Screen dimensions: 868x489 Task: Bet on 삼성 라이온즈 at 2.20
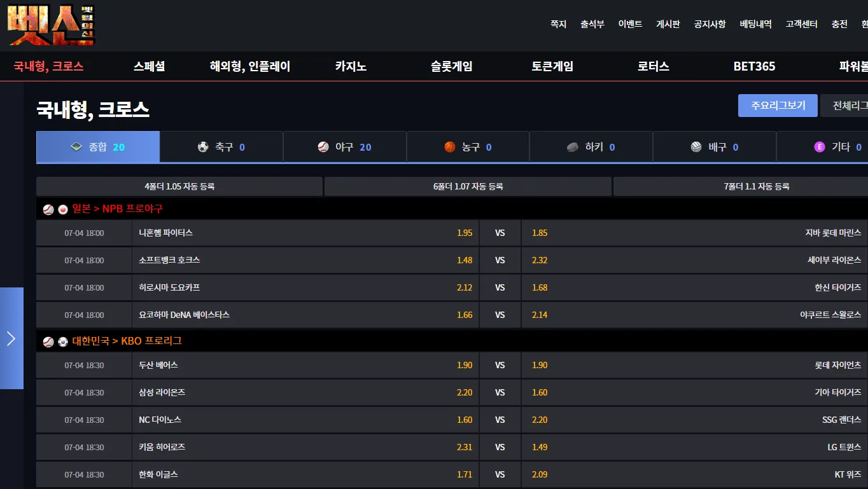click(305, 392)
